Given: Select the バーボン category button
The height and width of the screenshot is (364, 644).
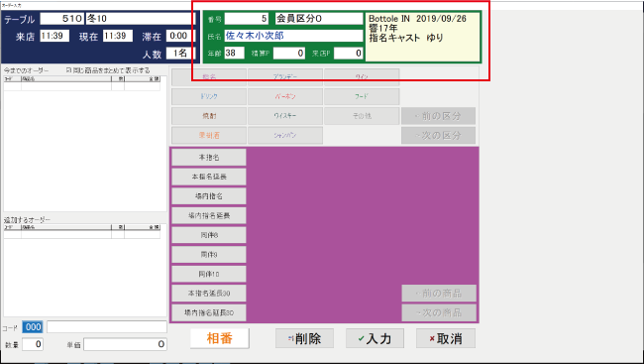Looking at the screenshot, I should (x=285, y=96).
